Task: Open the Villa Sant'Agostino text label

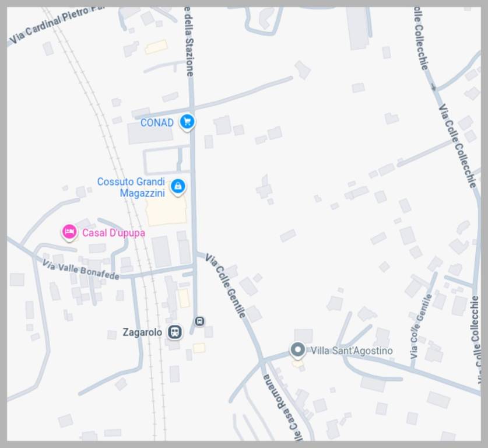Action: [x=352, y=351]
